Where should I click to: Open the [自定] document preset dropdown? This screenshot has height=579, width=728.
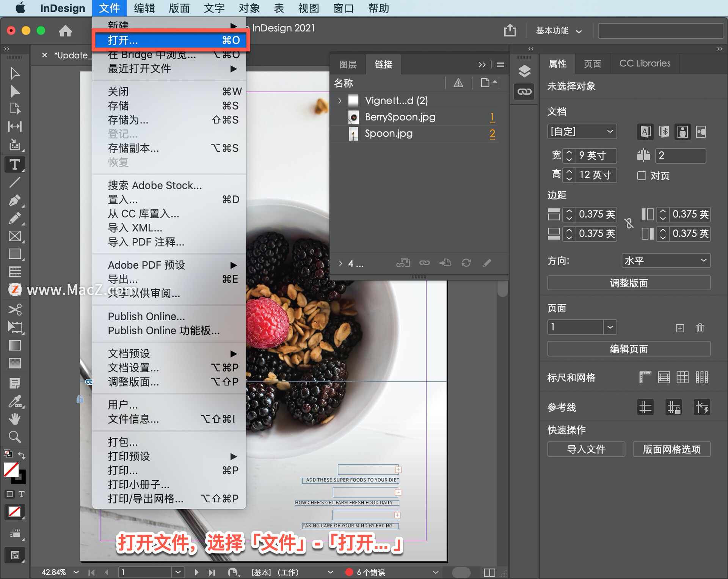(582, 132)
